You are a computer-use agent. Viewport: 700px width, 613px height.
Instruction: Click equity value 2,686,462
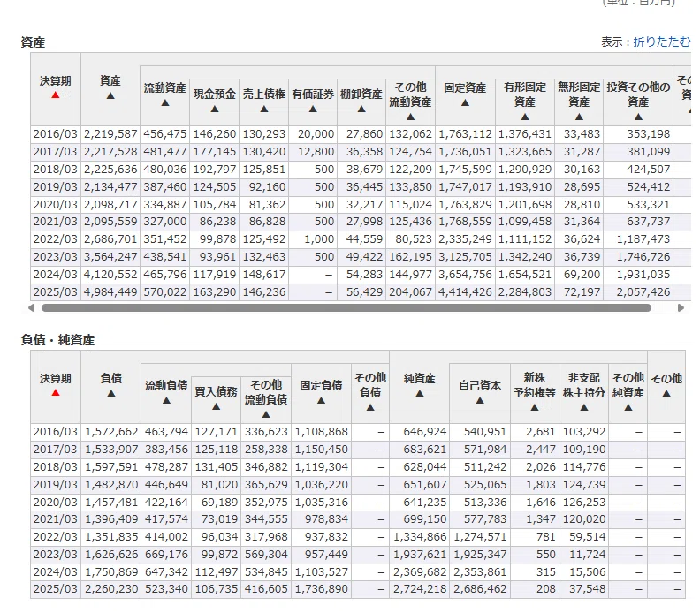click(480, 589)
